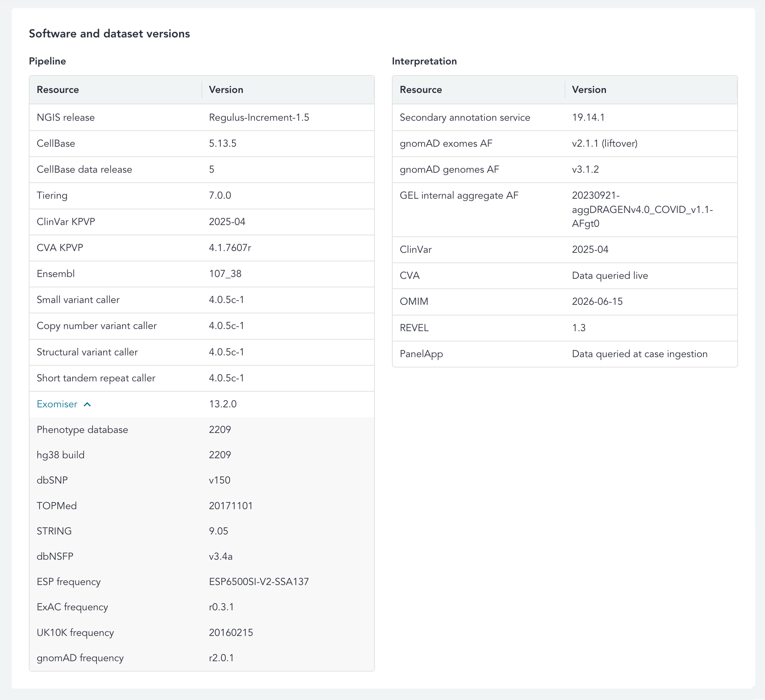Select the Regulus-Increment-1.5 version value
The height and width of the screenshot is (700, 765).
tap(259, 117)
